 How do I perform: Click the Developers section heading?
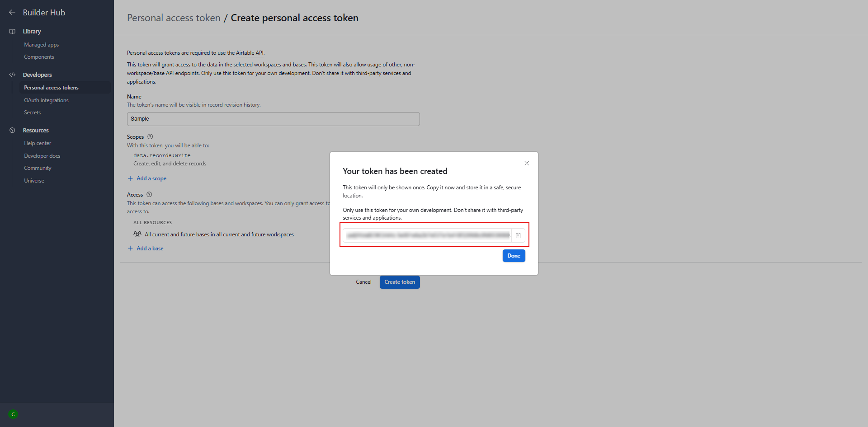38,75
